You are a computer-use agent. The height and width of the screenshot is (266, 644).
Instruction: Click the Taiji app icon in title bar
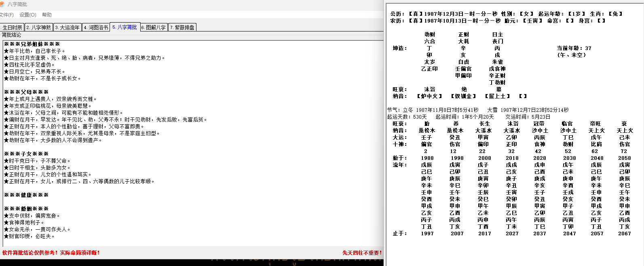pos(3,4)
